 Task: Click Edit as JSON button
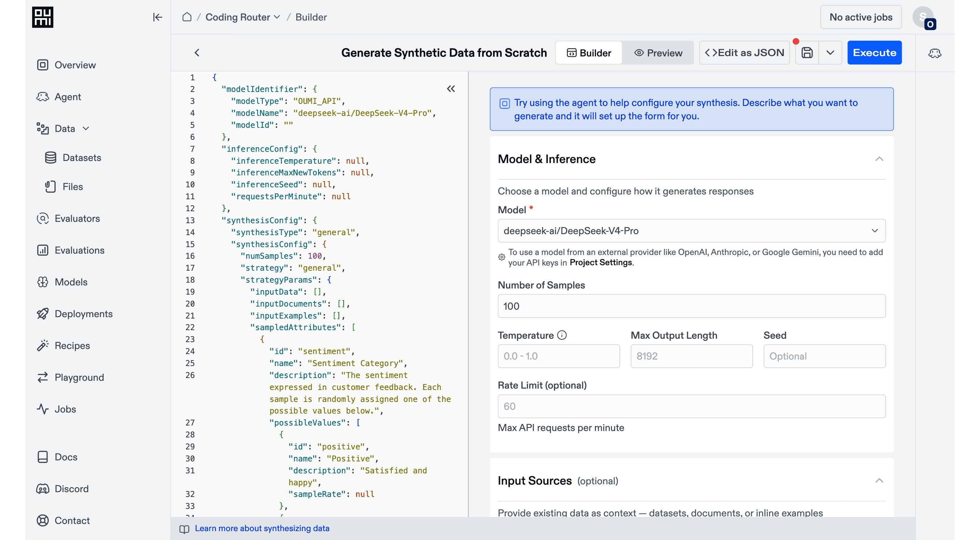point(744,53)
